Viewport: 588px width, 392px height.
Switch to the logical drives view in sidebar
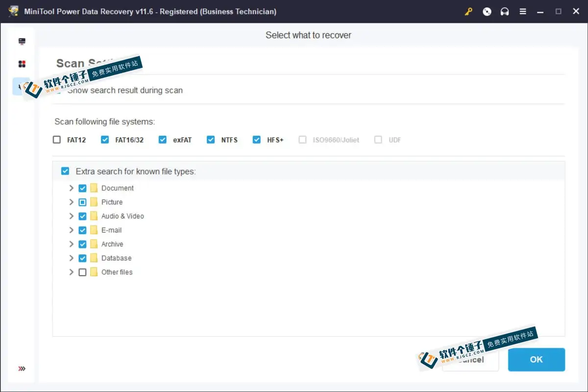tap(21, 64)
